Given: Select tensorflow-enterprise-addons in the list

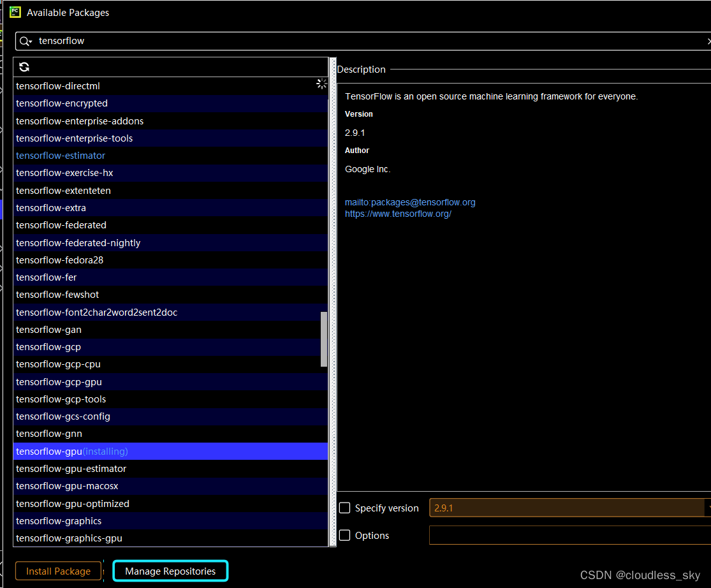Looking at the screenshot, I should coord(170,121).
